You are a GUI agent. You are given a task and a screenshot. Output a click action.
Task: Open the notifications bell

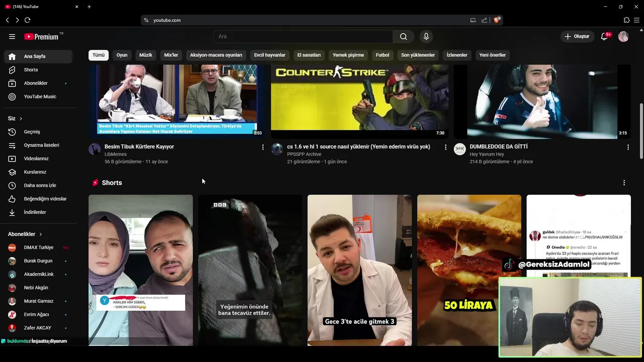[x=605, y=36]
